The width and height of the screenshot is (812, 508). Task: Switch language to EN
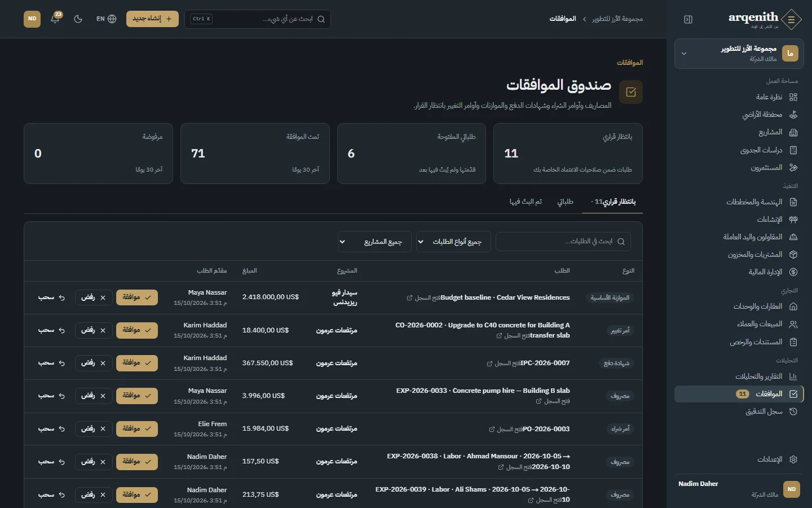pyautogui.click(x=106, y=19)
